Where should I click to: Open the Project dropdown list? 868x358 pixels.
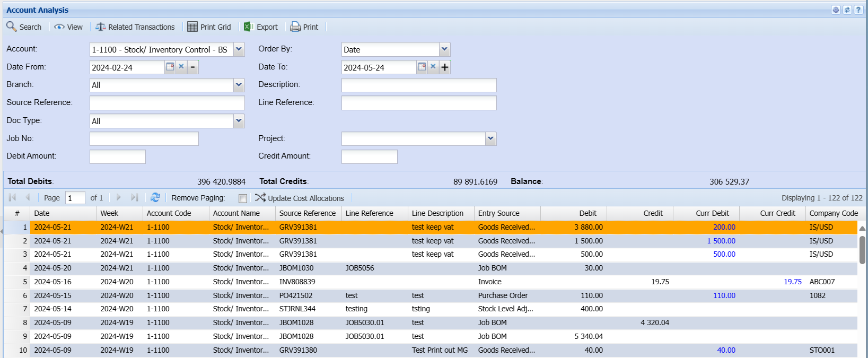click(x=490, y=139)
